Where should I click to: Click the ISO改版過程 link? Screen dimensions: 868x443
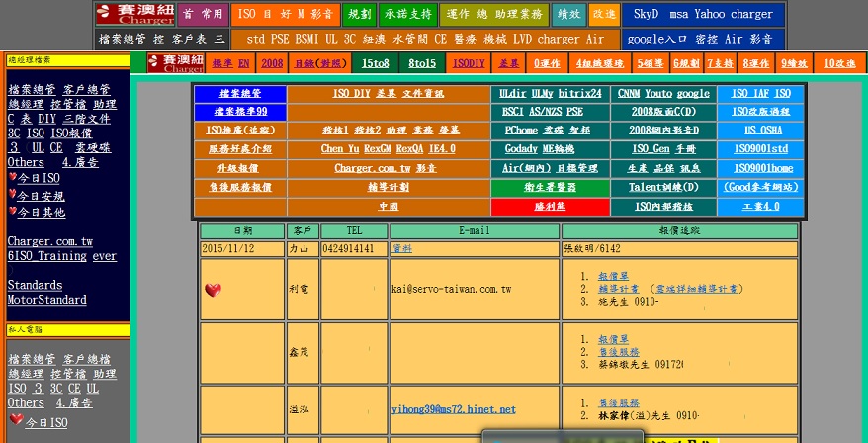click(761, 112)
